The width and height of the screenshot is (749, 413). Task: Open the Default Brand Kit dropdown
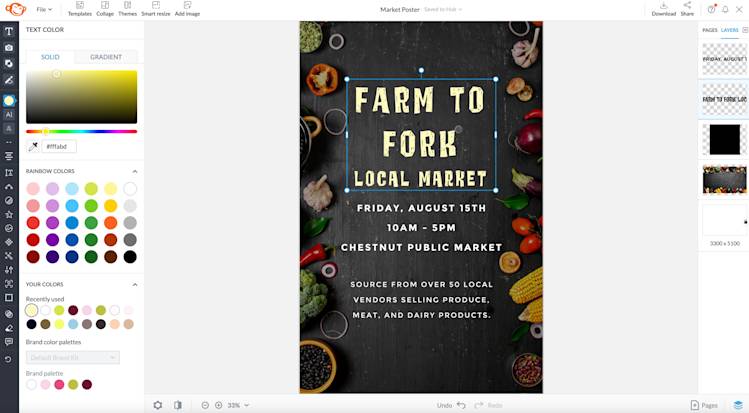pyautogui.click(x=73, y=358)
